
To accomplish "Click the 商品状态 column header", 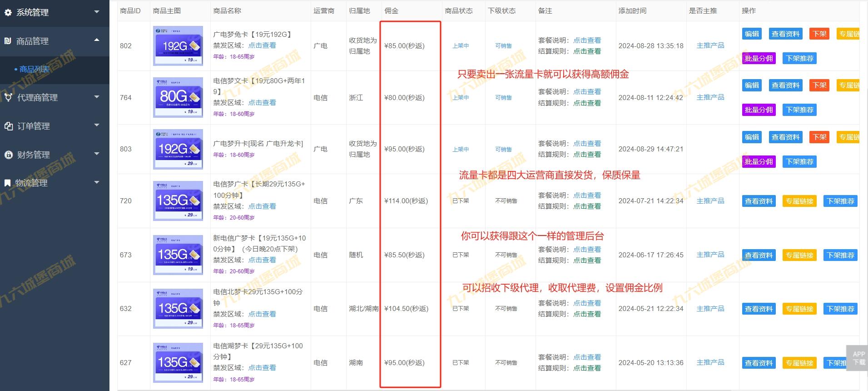I will coord(459,10).
